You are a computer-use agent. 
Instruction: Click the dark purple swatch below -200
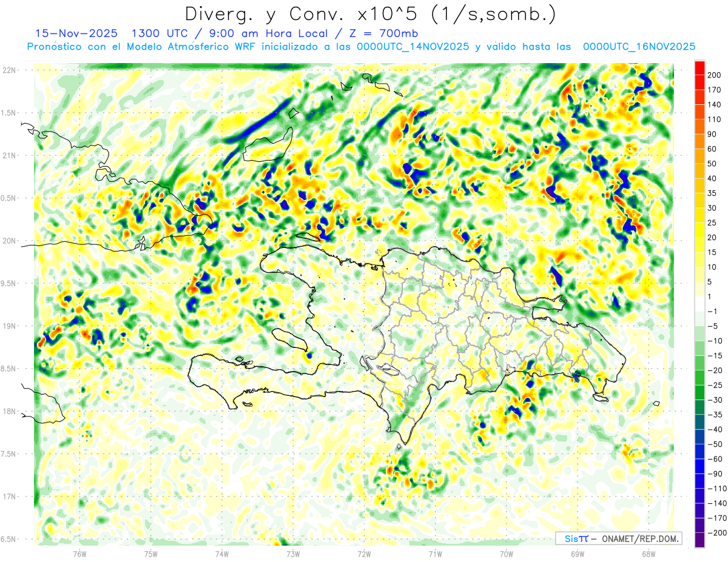pyautogui.click(x=699, y=540)
